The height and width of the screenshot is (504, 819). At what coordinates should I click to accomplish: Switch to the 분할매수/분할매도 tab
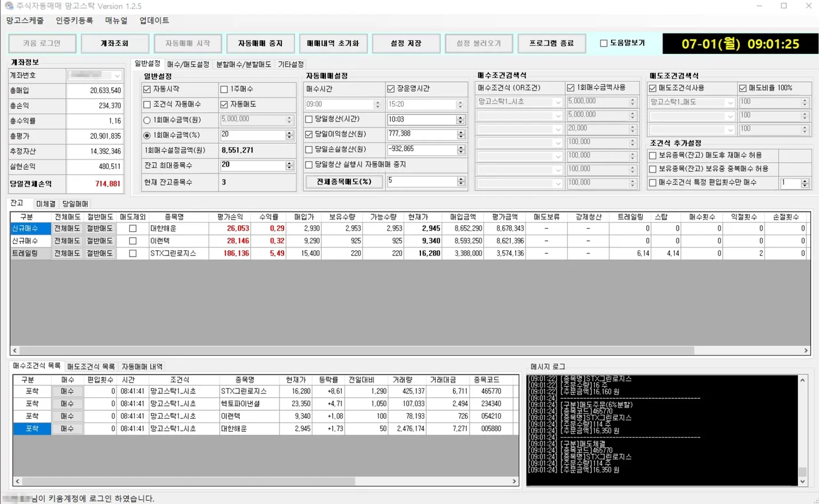coord(243,65)
